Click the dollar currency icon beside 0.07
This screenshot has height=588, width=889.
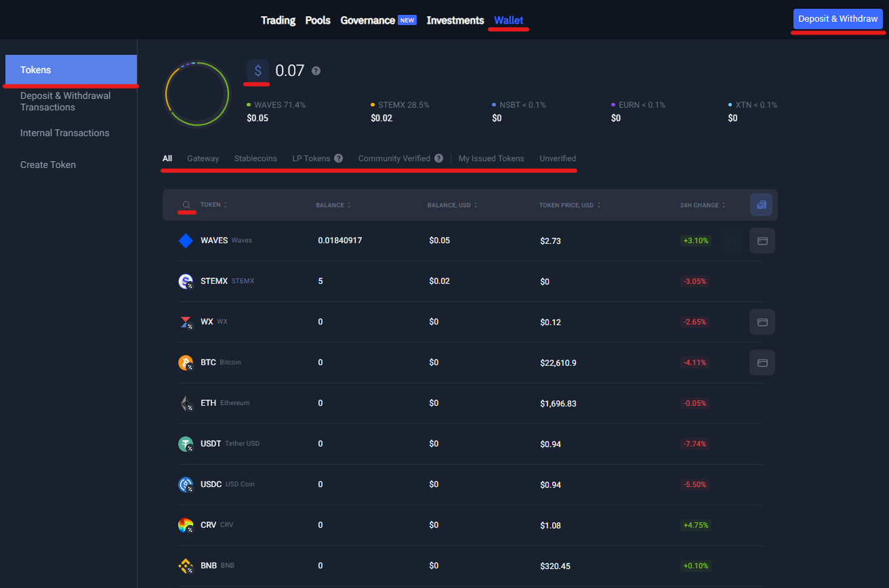[257, 70]
